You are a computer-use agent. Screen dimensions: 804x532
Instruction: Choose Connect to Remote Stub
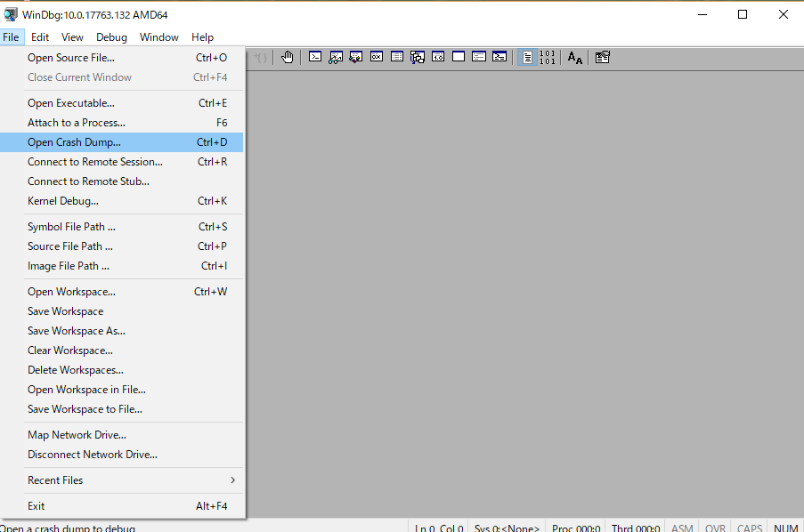[121, 181]
